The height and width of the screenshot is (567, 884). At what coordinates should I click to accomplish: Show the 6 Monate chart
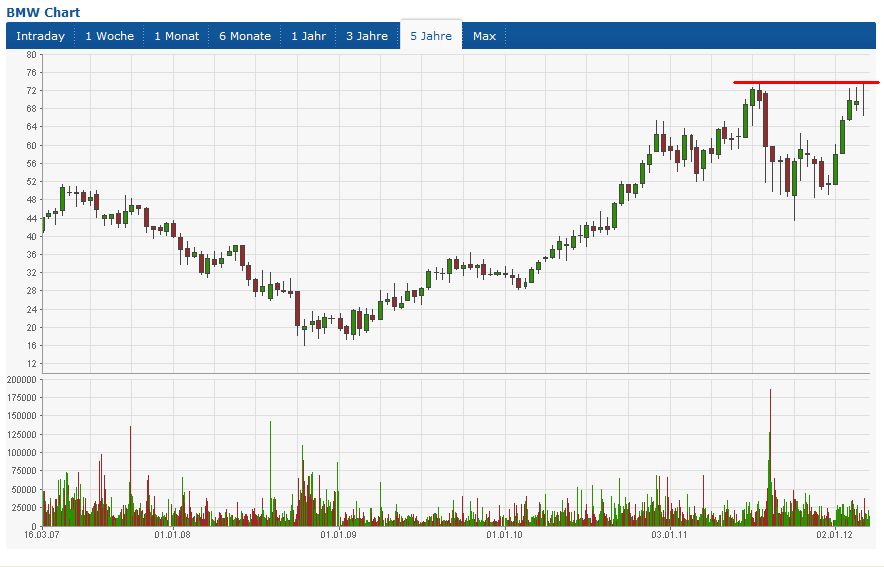[x=245, y=36]
